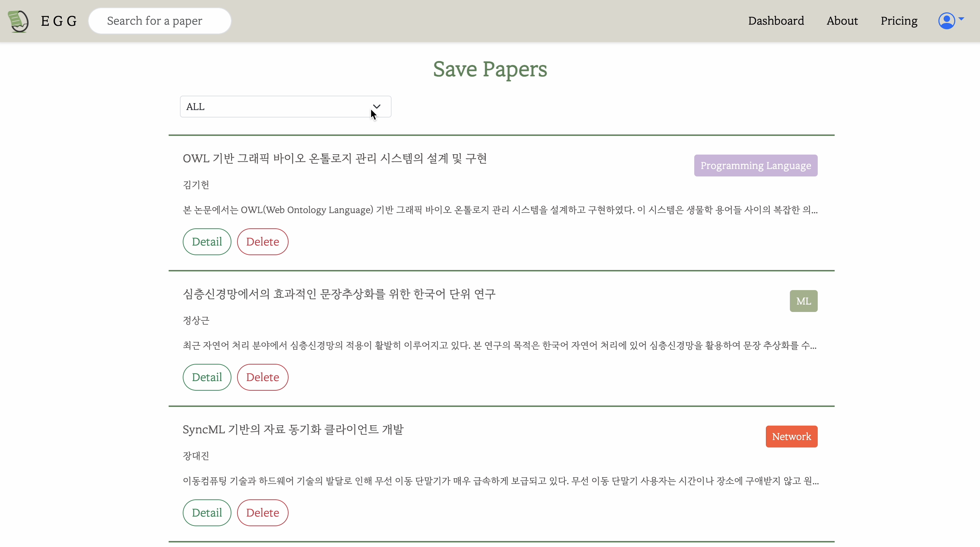This screenshot has width=980, height=547.
Task: Click inside the Search for a paper field
Action: (x=160, y=20)
